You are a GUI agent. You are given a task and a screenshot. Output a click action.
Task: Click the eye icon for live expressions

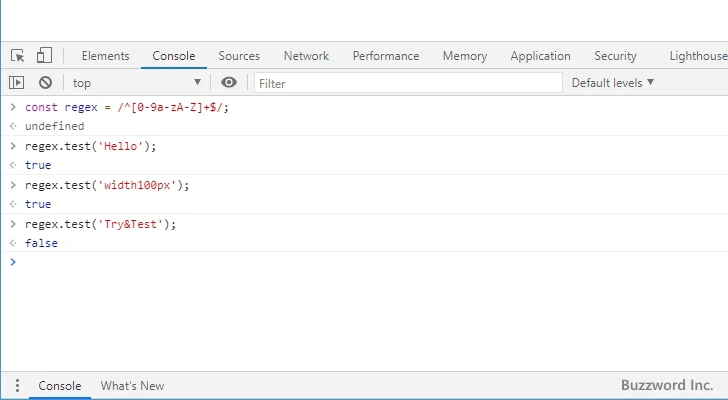pos(229,83)
